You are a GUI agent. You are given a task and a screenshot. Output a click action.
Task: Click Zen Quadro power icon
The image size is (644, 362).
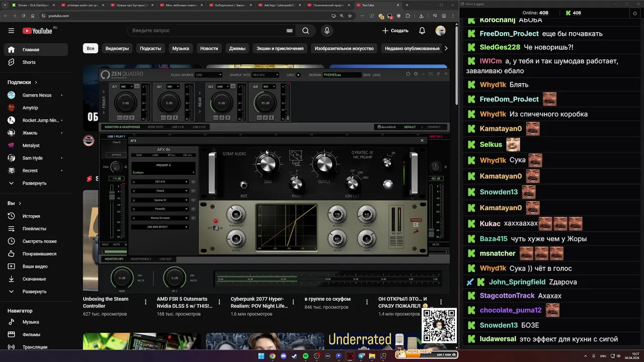(x=408, y=73)
